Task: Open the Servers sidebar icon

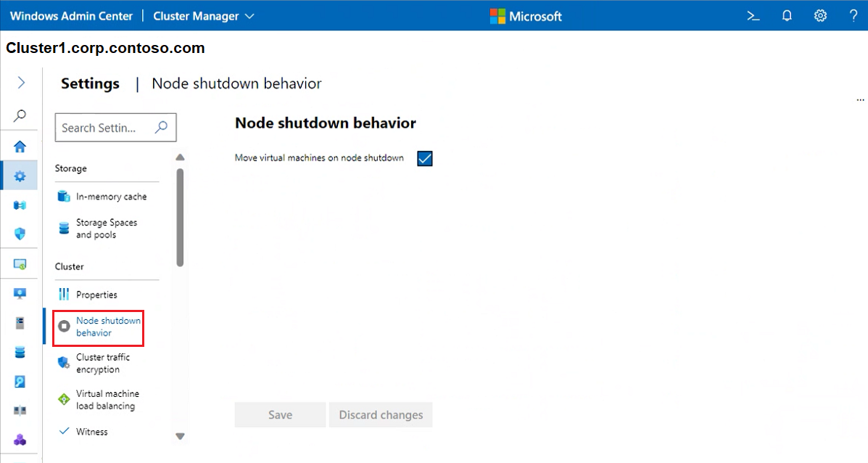Action: [20, 323]
